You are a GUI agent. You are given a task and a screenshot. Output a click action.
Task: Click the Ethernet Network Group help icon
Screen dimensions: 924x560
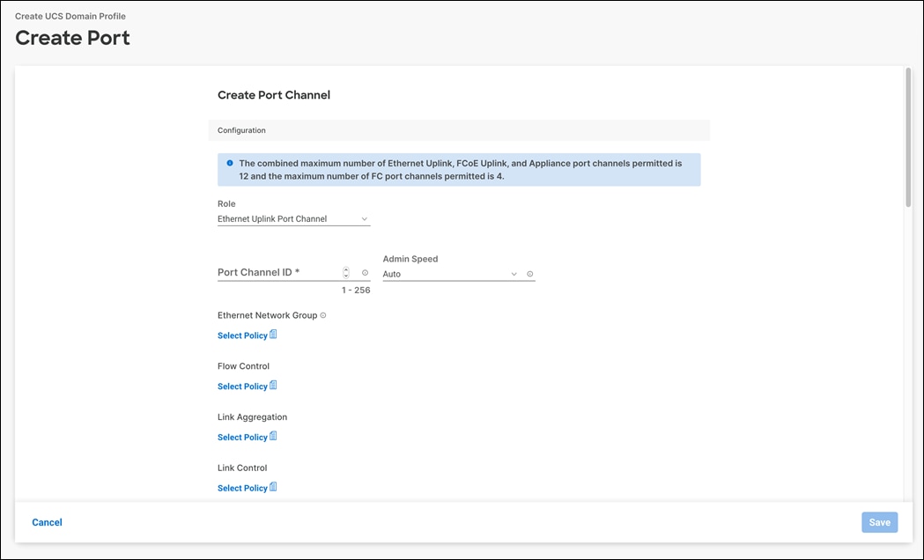[x=323, y=315]
